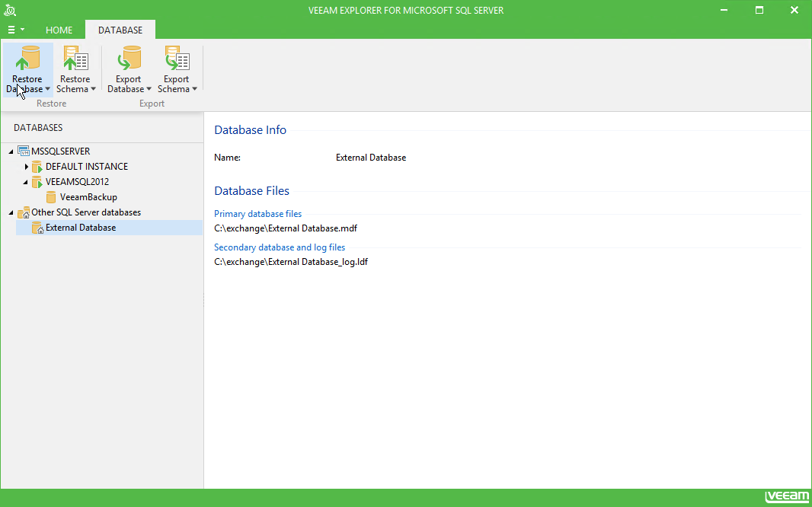
Task: Expand the DEFAULT INSTANCE node
Action: pos(27,167)
